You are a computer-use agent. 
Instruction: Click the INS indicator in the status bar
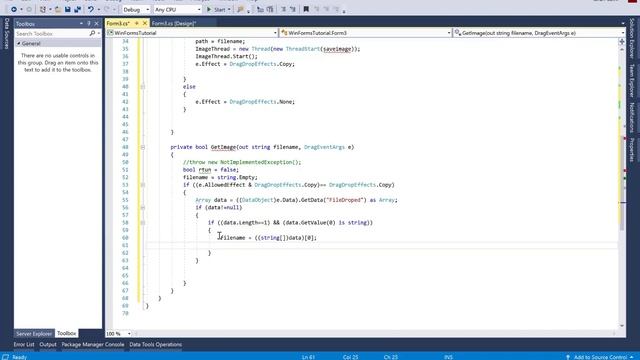coord(448,357)
